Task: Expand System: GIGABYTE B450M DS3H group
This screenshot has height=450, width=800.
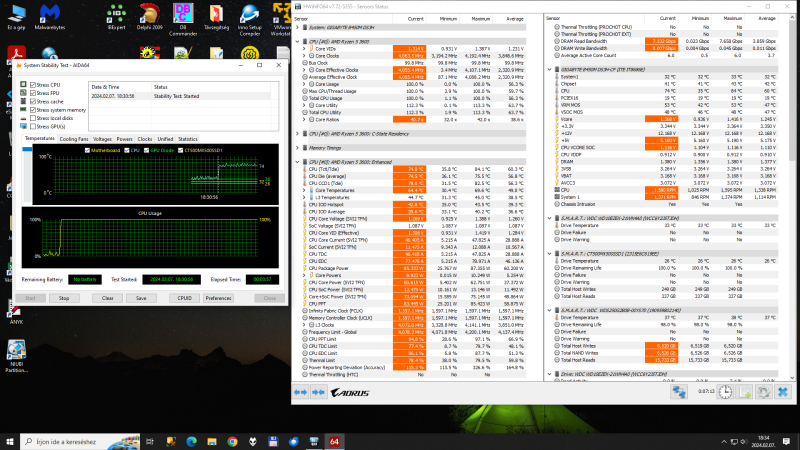Action: 297,28
